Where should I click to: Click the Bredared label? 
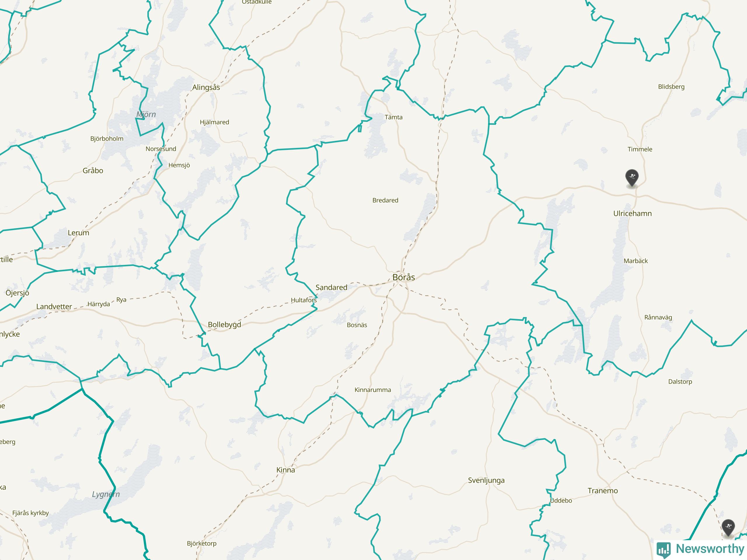(385, 200)
